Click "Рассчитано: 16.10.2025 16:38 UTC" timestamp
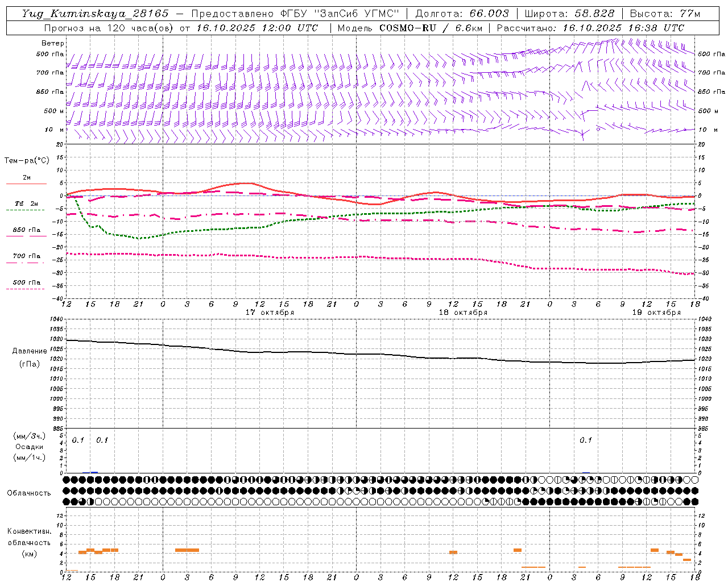The height and width of the screenshot is (582, 728). (x=590, y=28)
